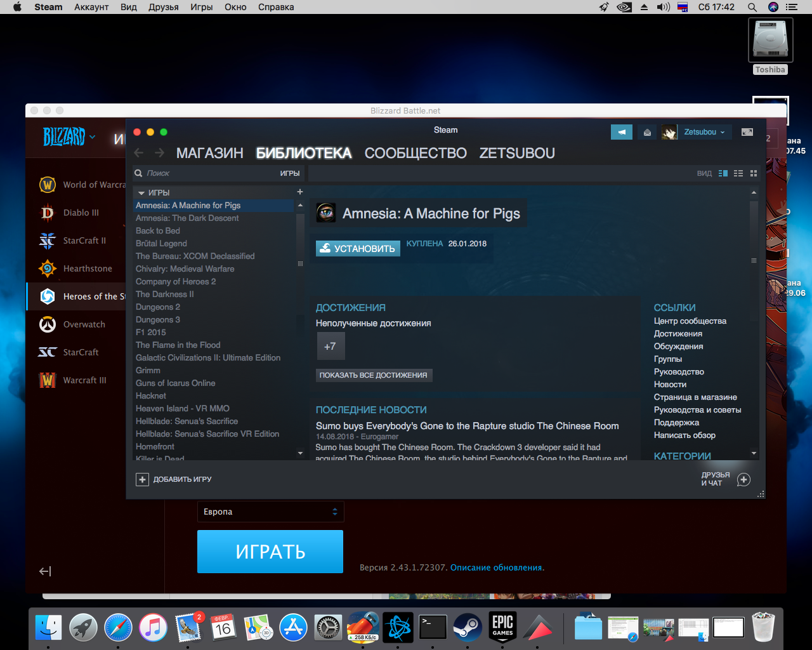
Task: Open Epic Games launcher in Dock
Action: (503, 627)
